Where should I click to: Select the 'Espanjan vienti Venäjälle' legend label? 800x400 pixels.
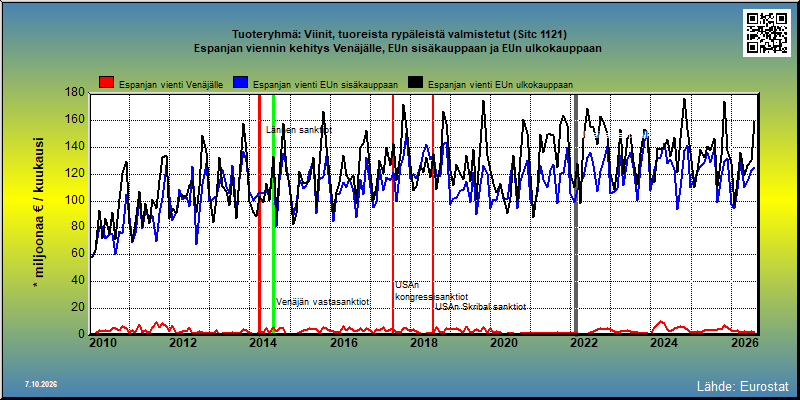click(171, 85)
